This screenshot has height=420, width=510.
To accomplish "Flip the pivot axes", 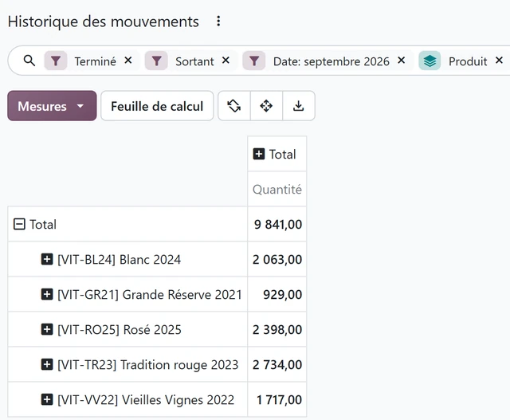I will click(233, 106).
